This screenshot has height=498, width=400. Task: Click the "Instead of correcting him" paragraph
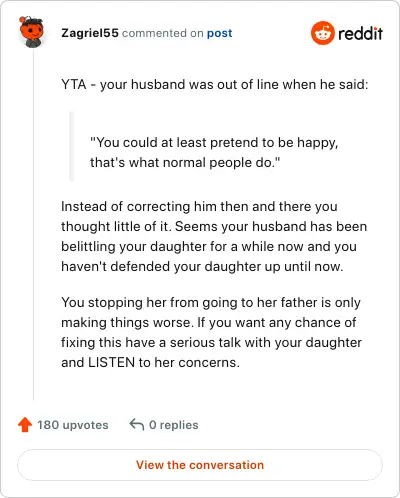click(x=214, y=236)
